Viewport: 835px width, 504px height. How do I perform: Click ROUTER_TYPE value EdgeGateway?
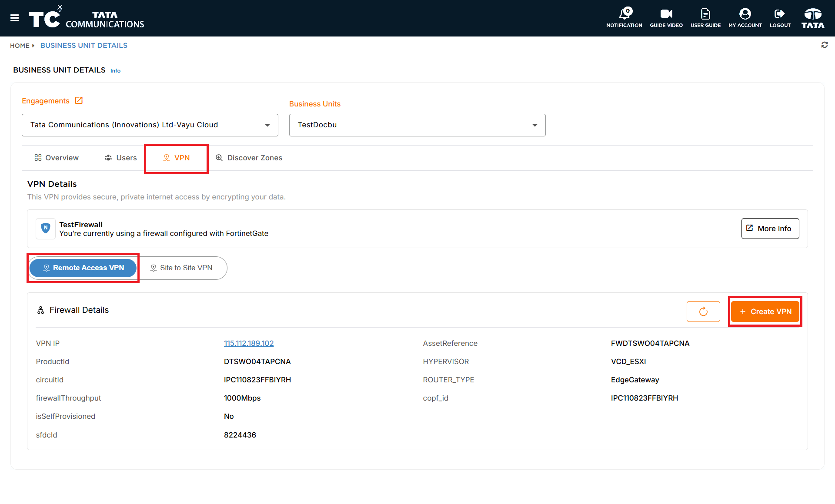pyautogui.click(x=635, y=380)
